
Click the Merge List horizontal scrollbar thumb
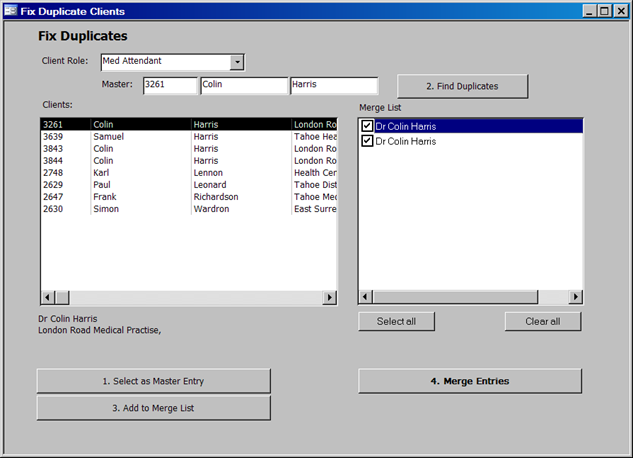pos(455,297)
